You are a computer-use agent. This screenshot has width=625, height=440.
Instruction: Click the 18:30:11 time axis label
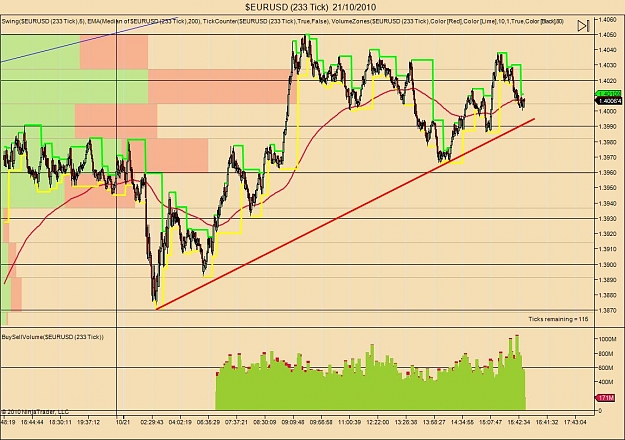61,422
